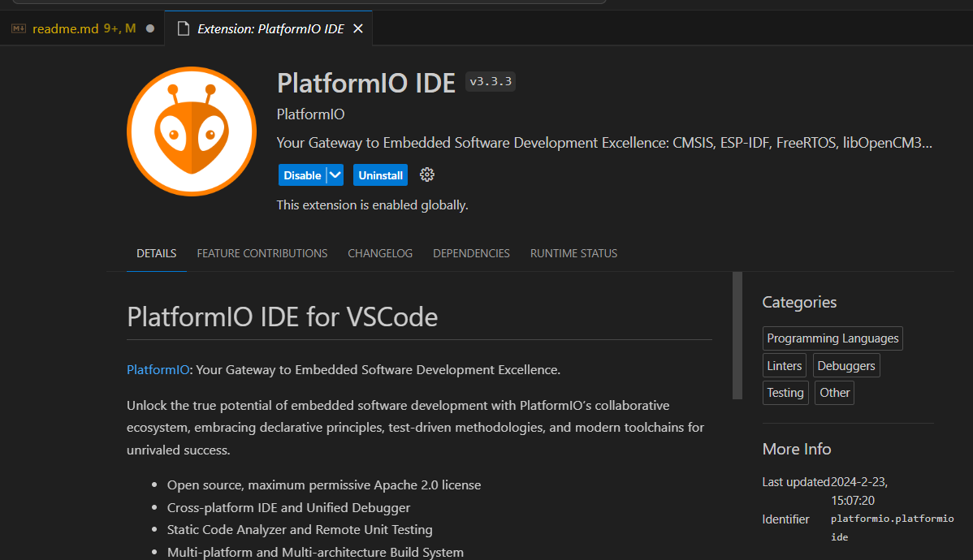973x560 pixels.
Task: Click 'Static Code Analyzer and Remote Unit Testing'
Action: point(300,530)
